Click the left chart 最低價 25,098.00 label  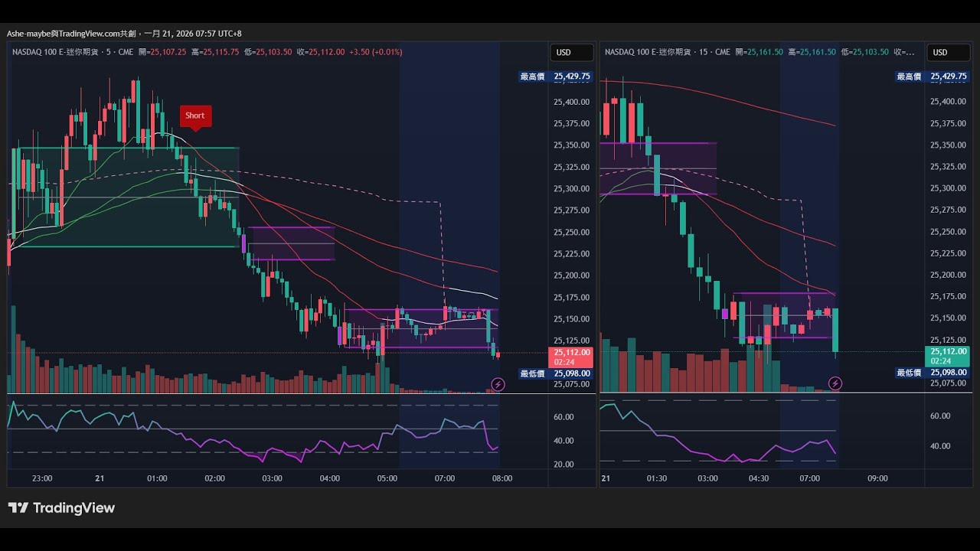pos(556,373)
